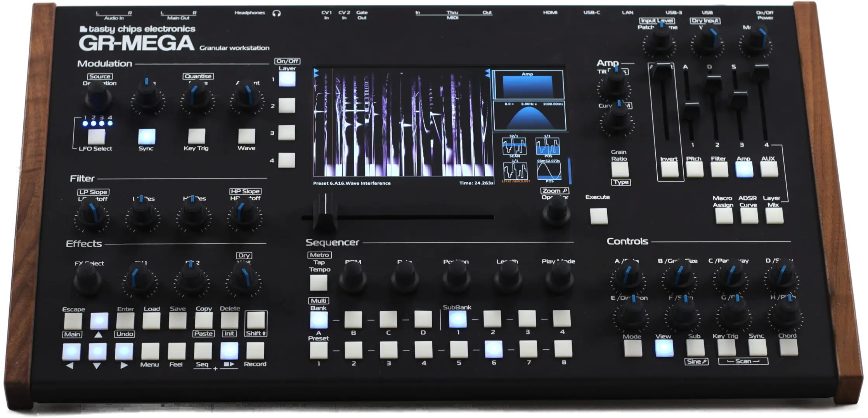
Task: Push the Save button
Action: click(177, 321)
